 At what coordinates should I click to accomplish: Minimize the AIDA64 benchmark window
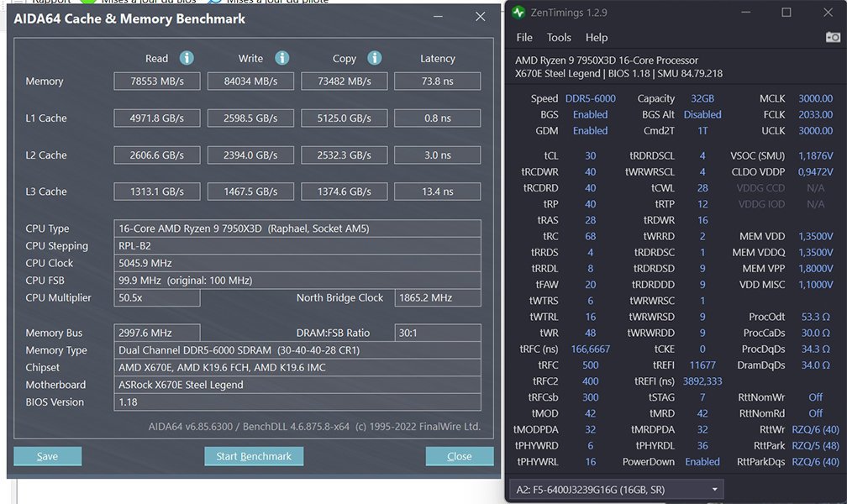439,17
